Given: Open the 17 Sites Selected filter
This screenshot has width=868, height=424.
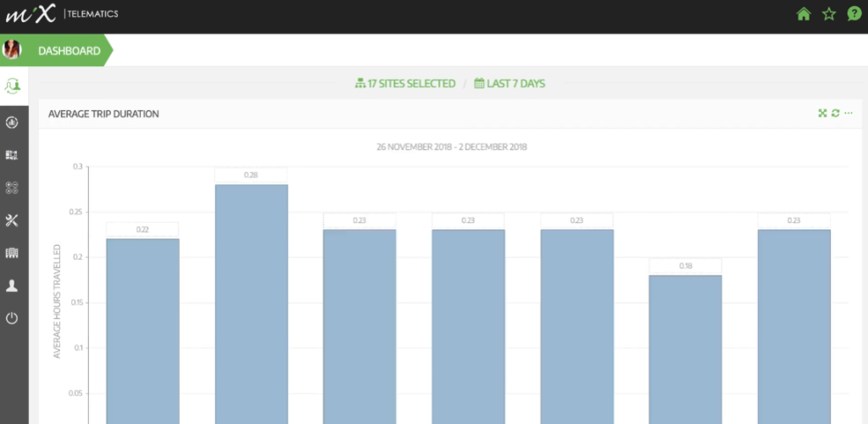Looking at the screenshot, I should click(x=405, y=83).
